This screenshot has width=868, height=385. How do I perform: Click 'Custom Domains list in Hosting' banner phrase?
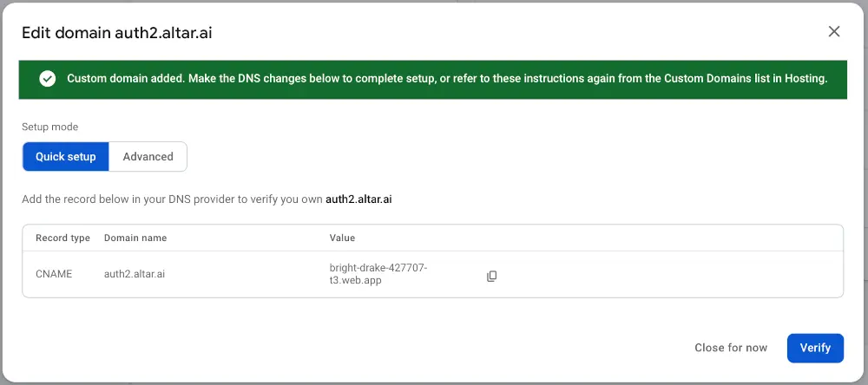745,79
